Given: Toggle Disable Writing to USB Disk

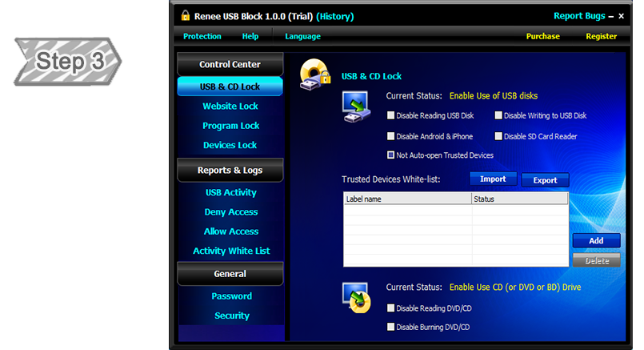Looking at the screenshot, I should 498,115.
